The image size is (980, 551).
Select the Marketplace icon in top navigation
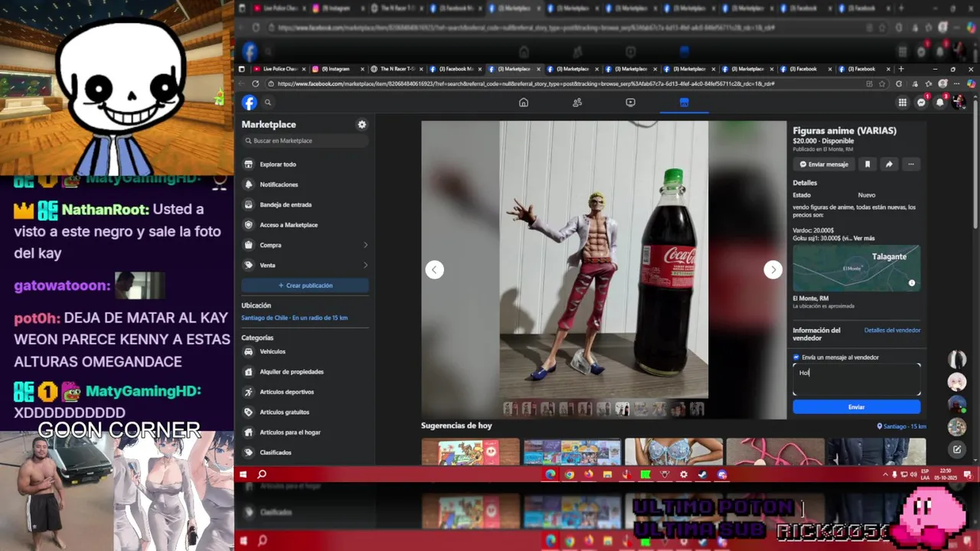tap(684, 103)
